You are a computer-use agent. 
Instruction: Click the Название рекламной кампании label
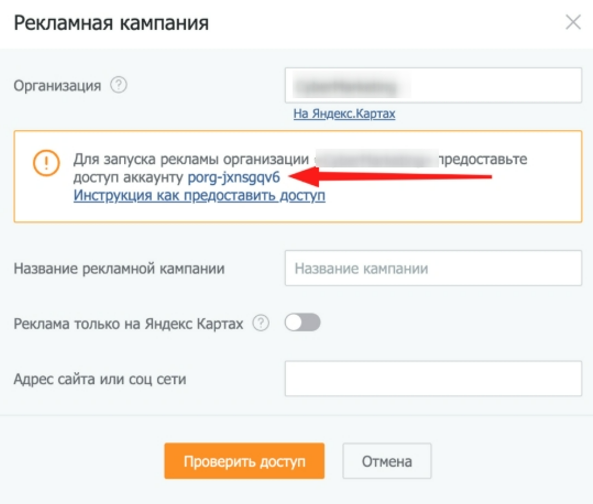point(119,268)
